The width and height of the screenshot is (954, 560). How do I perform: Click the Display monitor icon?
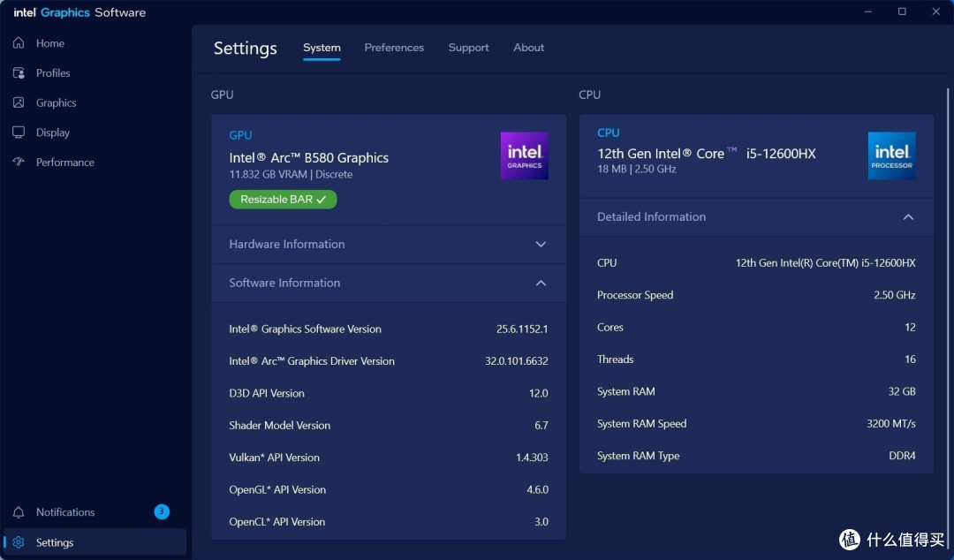19,132
